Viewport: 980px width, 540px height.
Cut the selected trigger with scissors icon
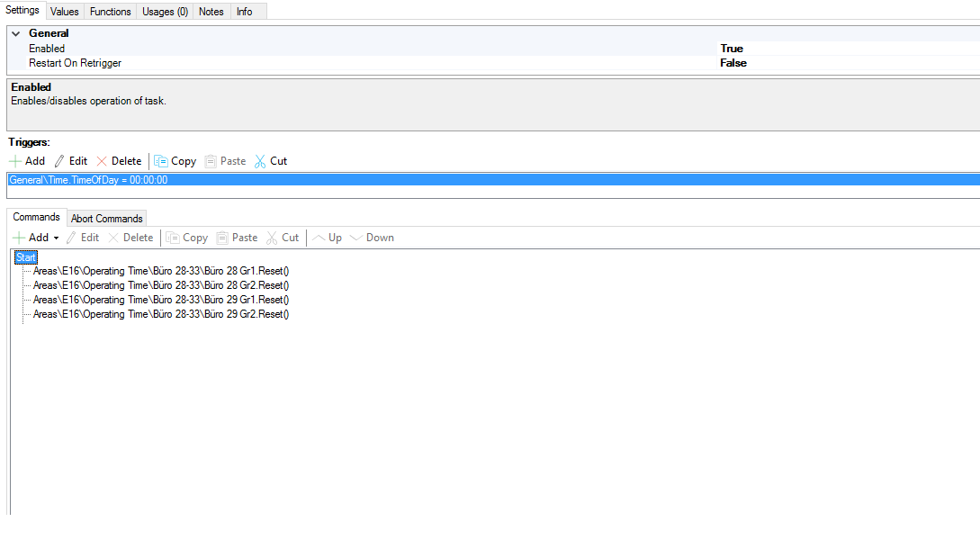[x=261, y=161]
